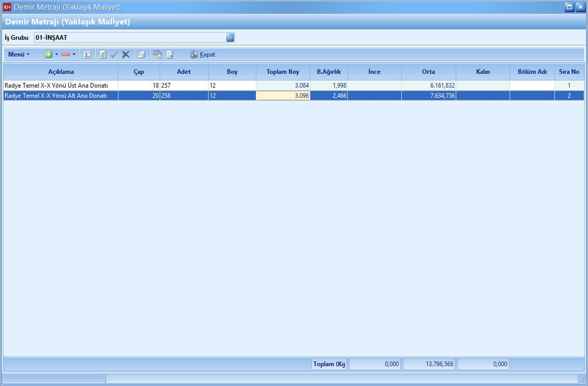
Task: Expand the arrow next to the delete icon
Action: click(74, 54)
